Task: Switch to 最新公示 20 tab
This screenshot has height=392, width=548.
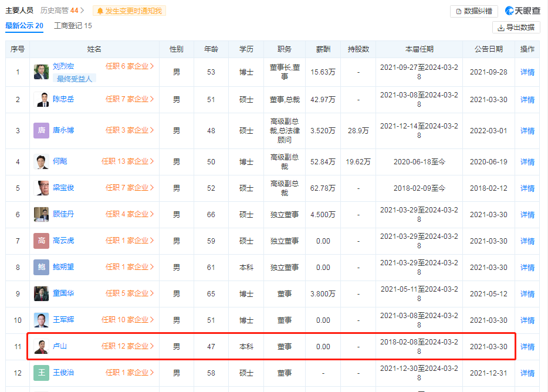Action: [24, 26]
